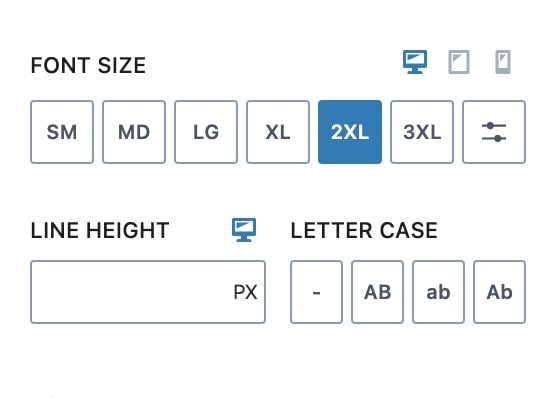Select the 3XL font size
The width and height of the screenshot is (548, 398).
point(422,132)
